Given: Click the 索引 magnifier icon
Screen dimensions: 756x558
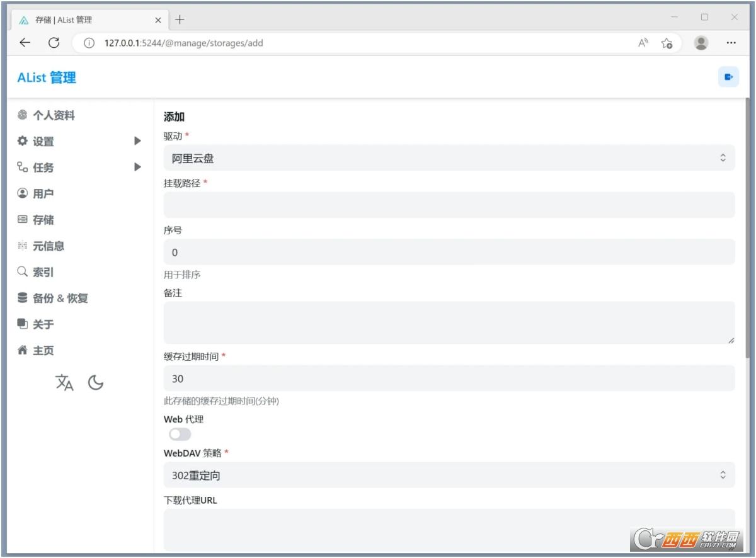Looking at the screenshot, I should [x=23, y=271].
